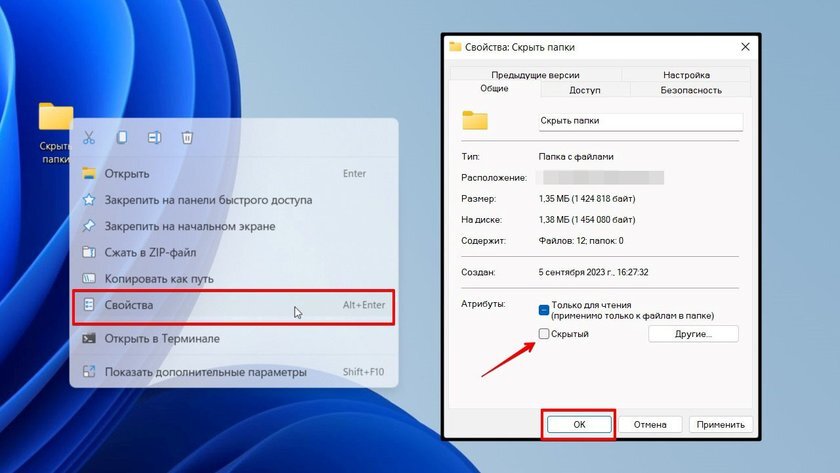Click the Свойства list icon
The image size is (840, 473).
(89, 305)
